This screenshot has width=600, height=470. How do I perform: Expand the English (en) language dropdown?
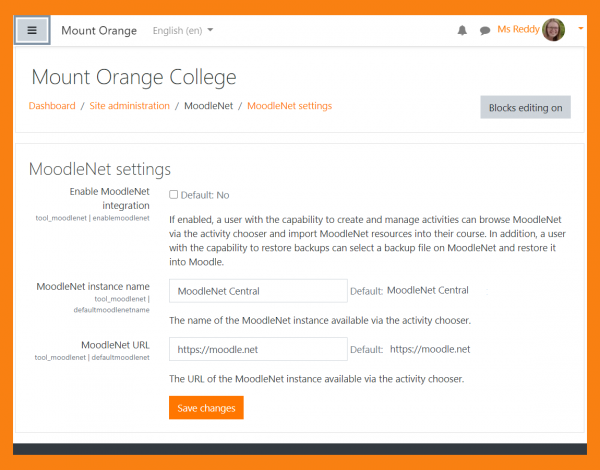coord(183,31)
